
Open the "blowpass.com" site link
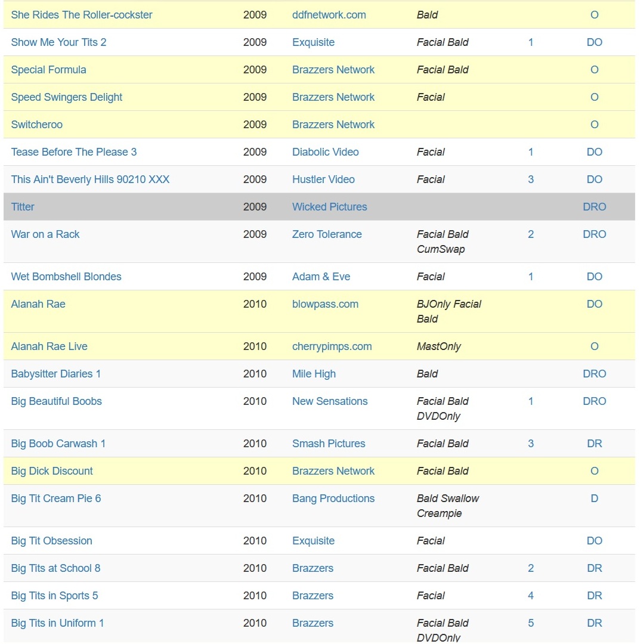coord(326,304)
